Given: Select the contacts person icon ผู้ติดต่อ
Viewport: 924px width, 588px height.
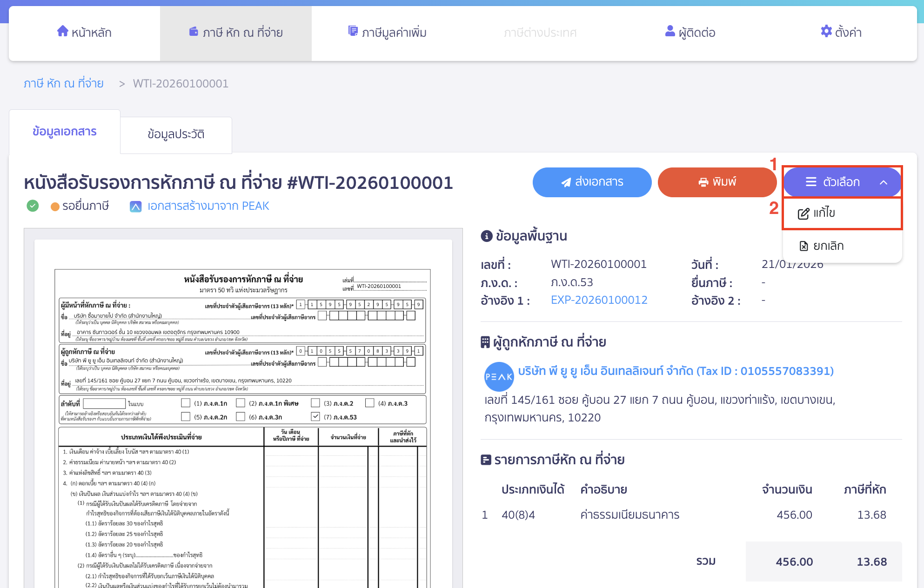Looking at the screenshot, I should pos(669,32).
